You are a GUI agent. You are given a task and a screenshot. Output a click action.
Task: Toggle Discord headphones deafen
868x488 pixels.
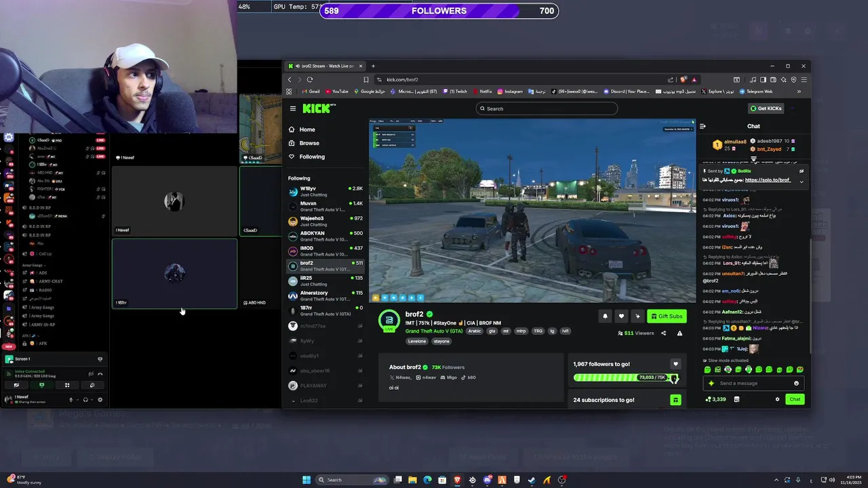pyautogui.click(x=84, y=400)
